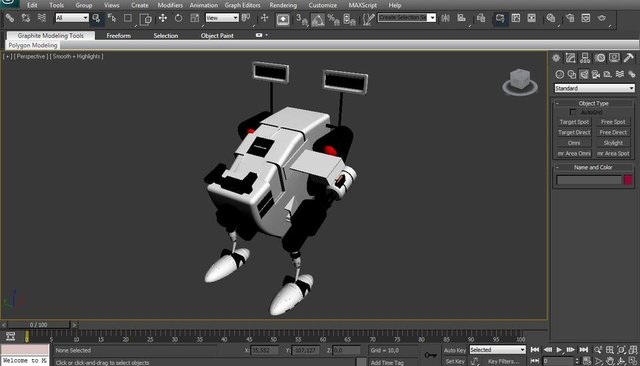
Task: Select Cameras create category
Action: point(596,74)
